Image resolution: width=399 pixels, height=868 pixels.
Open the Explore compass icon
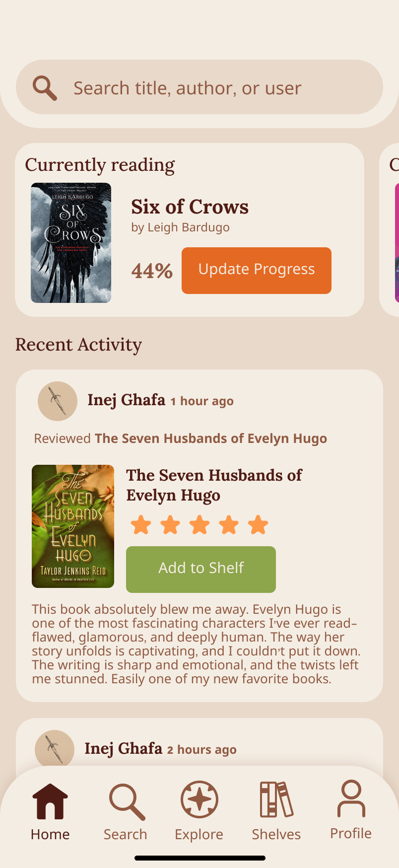[x=199, y=799]
